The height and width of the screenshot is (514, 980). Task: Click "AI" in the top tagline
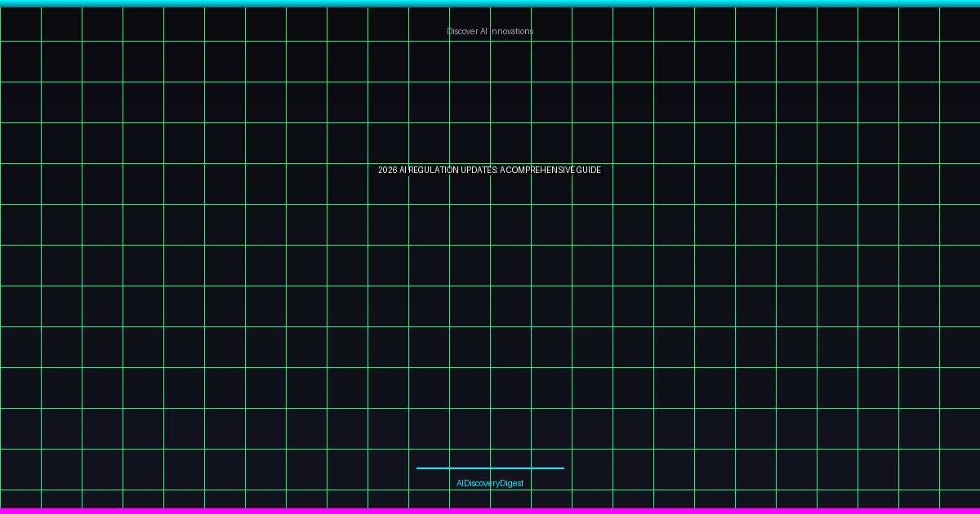[x=483, y=31]
